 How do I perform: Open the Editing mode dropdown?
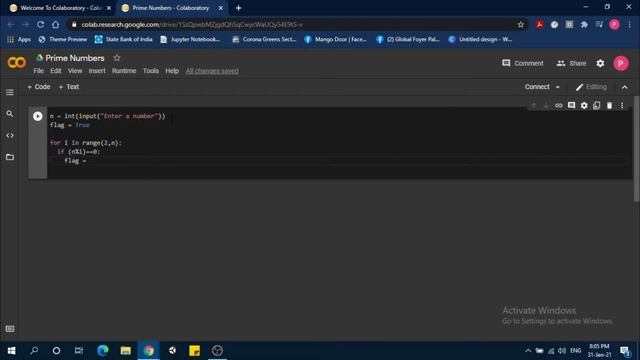pos(591,87)
